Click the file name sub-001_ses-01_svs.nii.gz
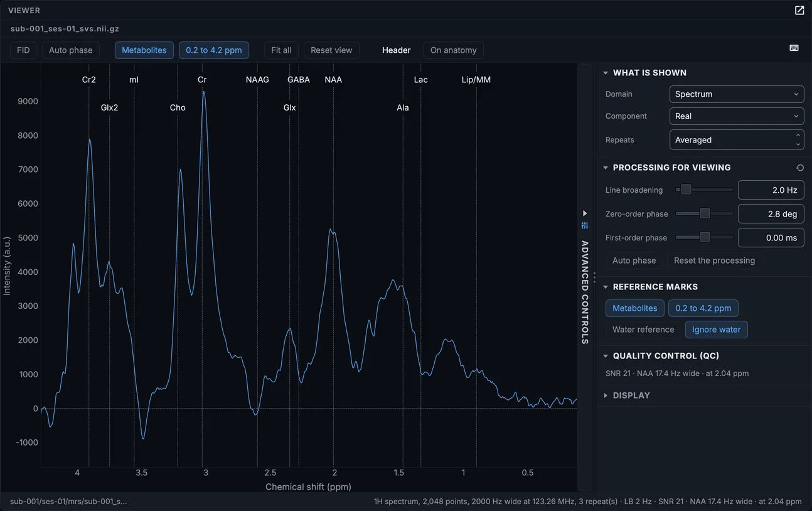 [65, 29]
